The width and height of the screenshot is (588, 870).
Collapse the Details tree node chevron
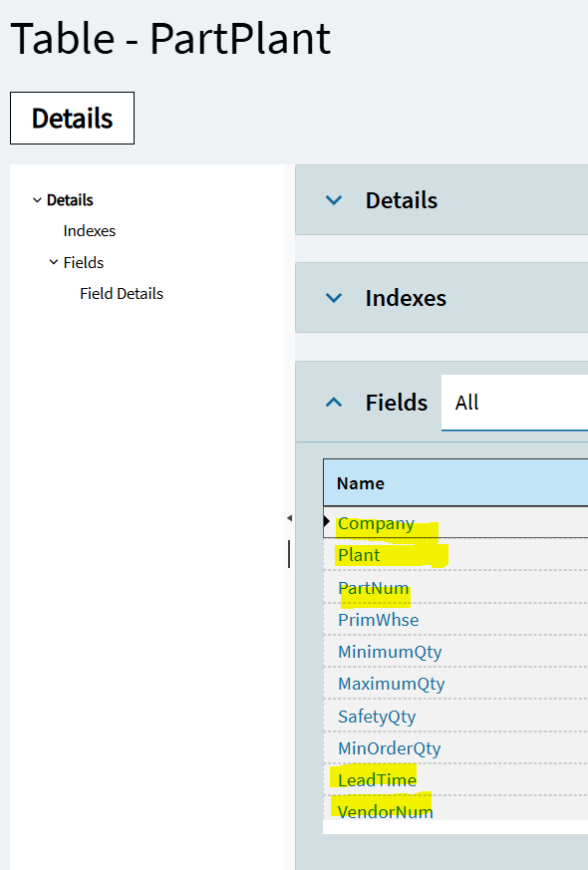point(37,200)
